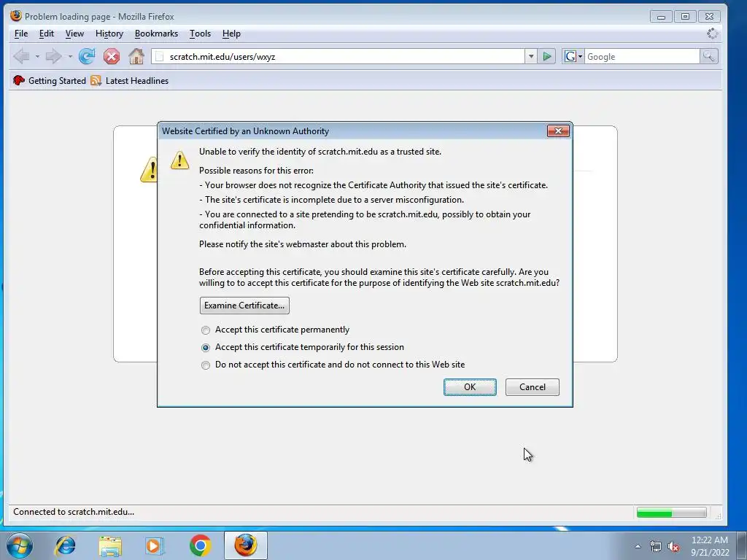Viewport: 747px width, 560px height.
Task: Open the Getting Started bookmark link
Action: coord(57,80)
